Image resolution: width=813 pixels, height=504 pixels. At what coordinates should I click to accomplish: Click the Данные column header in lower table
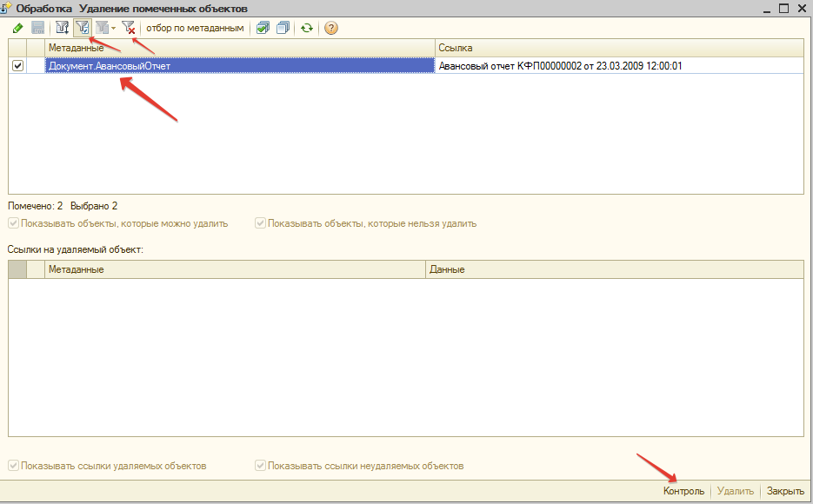tap(614, 269)
